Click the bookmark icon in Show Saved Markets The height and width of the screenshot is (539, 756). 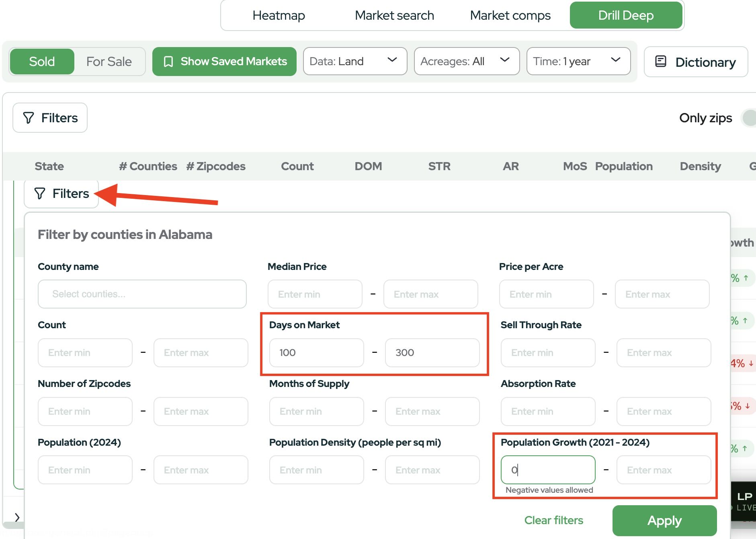click(168, 62)
